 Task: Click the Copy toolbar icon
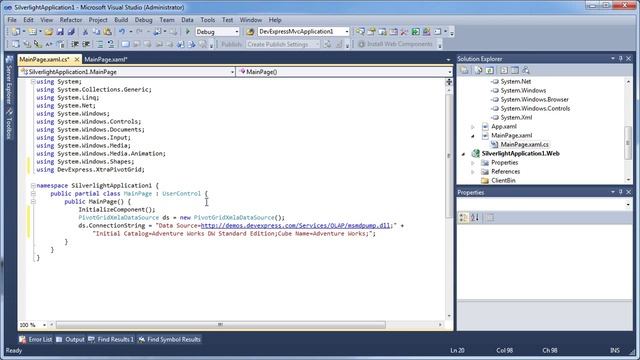coord(96,31)
